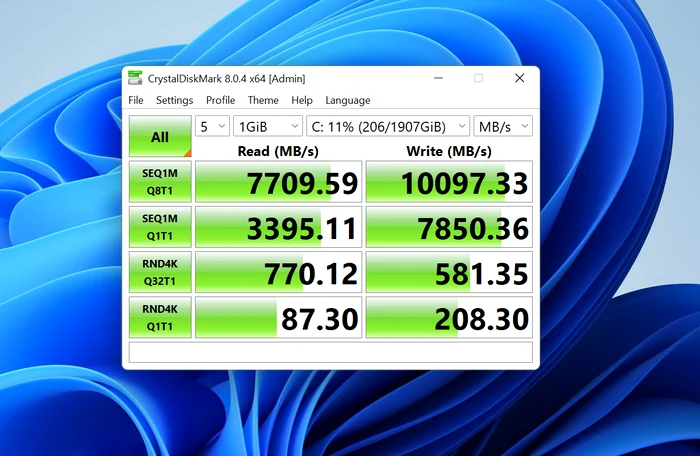Change the MB/s unit dropdown
Image resolution: width=700 pixels, height=456 pixels.
pyautogui.click(x=503, y=126)
